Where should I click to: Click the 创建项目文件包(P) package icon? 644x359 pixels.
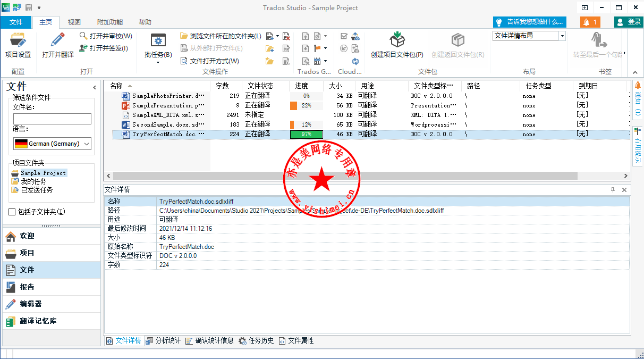(397, 40)
